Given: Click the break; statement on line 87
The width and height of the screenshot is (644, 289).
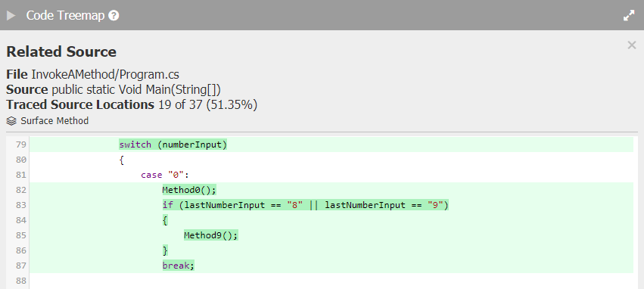Looking at the screenshot, I should [x=179, y=266].
